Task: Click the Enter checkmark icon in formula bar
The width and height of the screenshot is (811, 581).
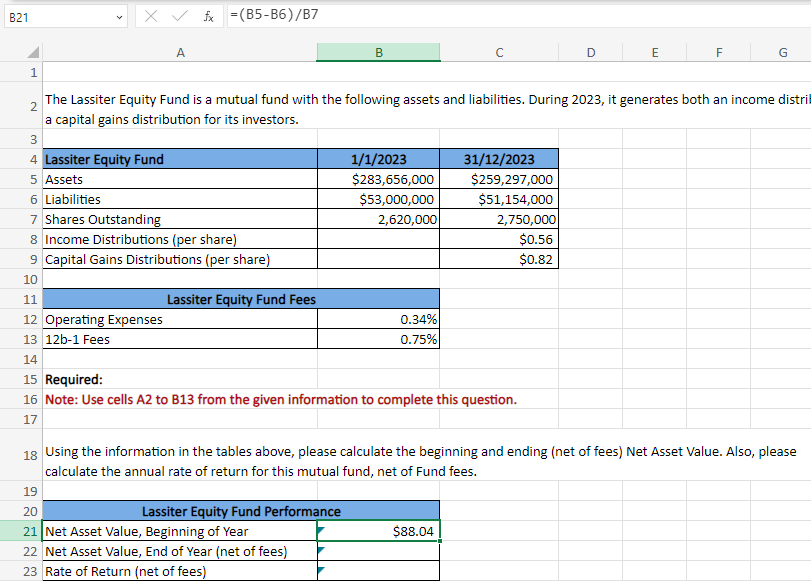Action: click(178, 15)
